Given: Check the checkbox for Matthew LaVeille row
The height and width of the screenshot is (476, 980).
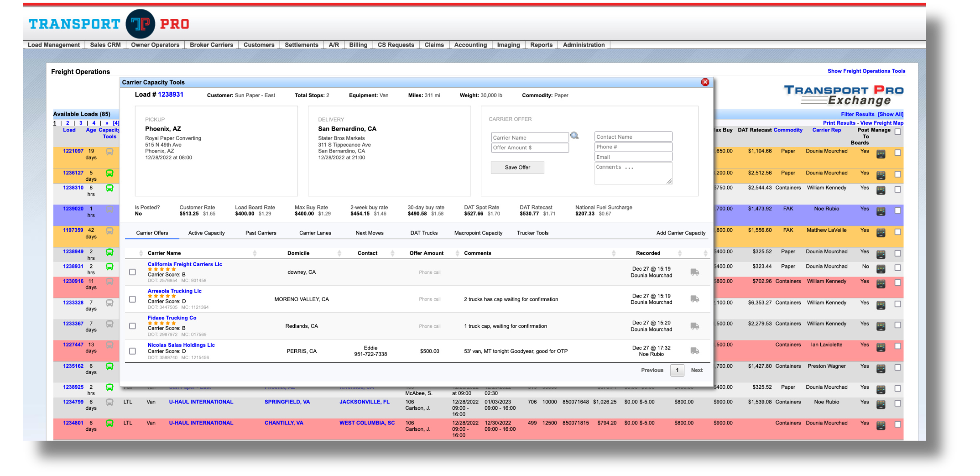Looking at the screenshot, I should (897, 232).
